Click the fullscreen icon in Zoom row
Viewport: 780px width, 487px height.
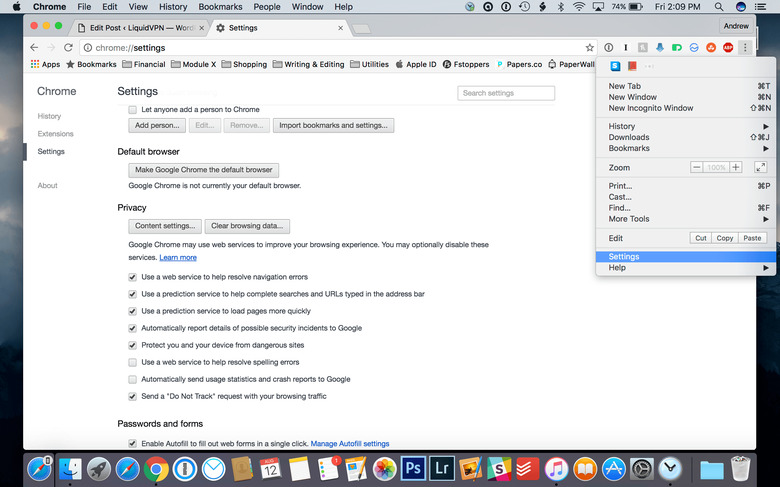[x=760, y=167]
